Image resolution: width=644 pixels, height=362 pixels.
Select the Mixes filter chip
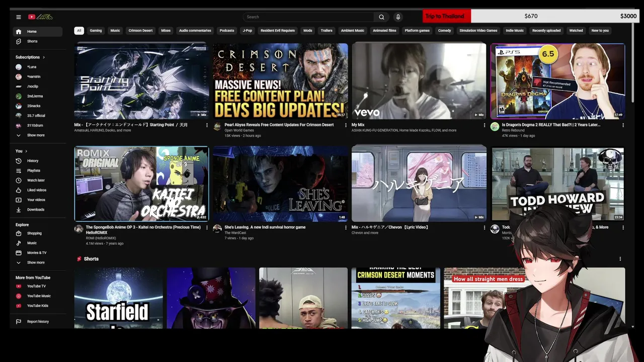click(166, 31)
